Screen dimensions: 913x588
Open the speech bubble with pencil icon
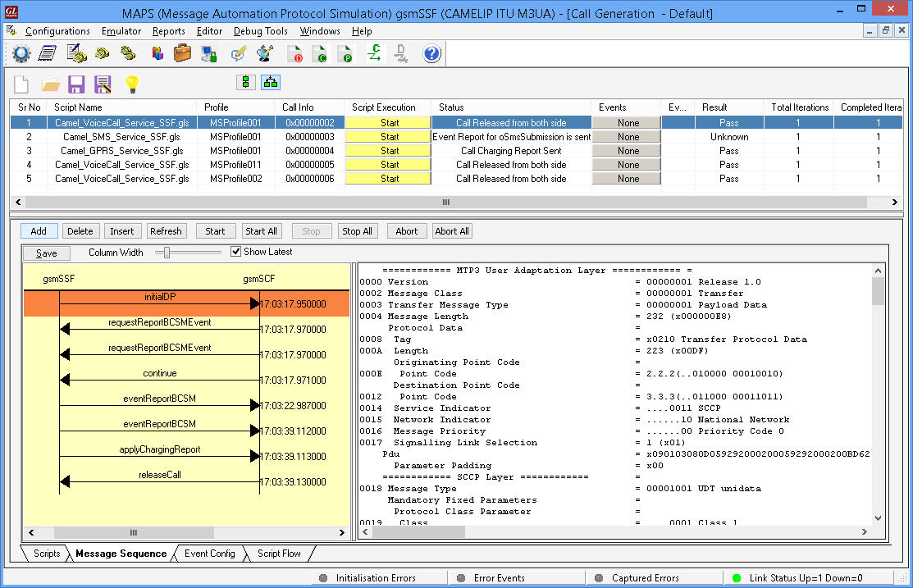point(238,54)
